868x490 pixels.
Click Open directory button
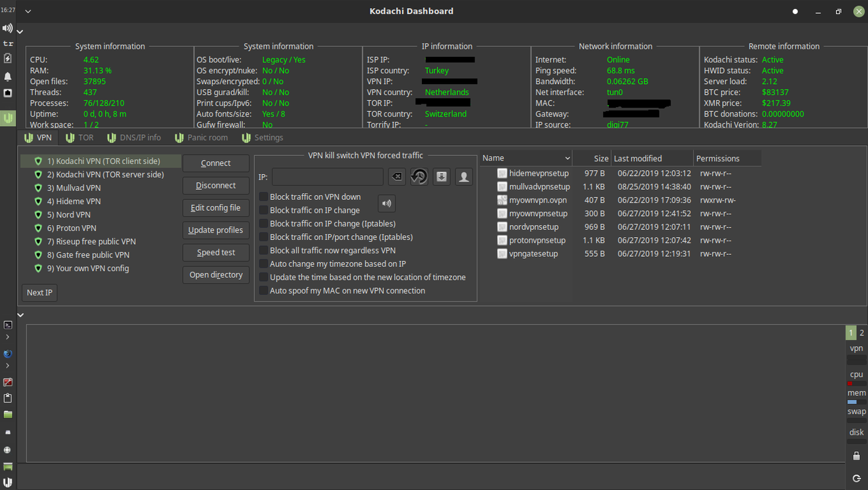pyautogui.click(x=216, y=275)
